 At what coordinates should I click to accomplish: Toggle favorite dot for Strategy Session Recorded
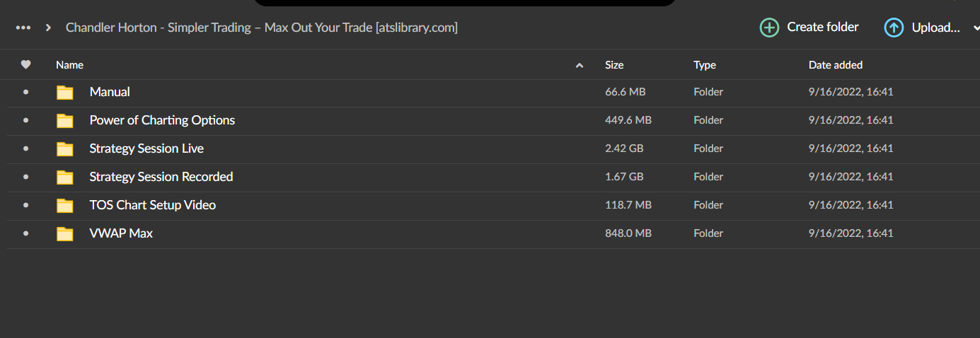coord(26,177)
